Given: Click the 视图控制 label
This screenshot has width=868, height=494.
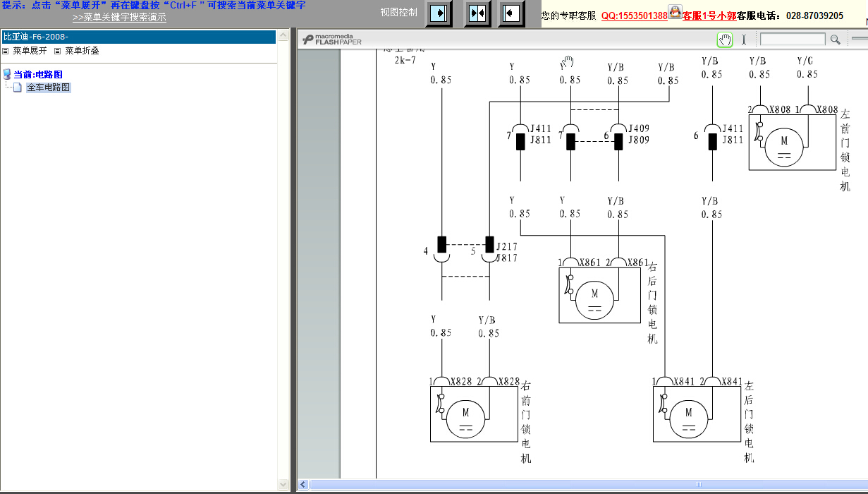Looking at the screenshot, I should pyautogui.click(x=398, y=13).
